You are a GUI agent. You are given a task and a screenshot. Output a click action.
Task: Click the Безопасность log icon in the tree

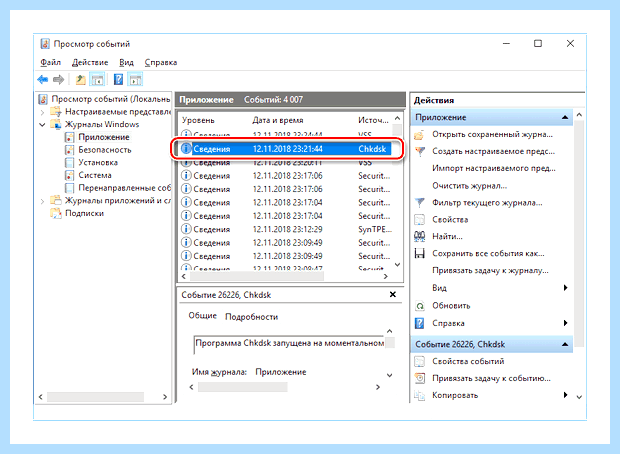[x=69, y=150]
